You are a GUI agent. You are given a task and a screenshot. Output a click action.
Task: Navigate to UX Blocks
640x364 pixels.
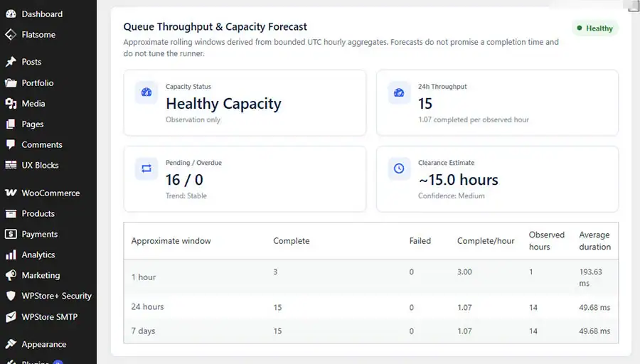40,165
